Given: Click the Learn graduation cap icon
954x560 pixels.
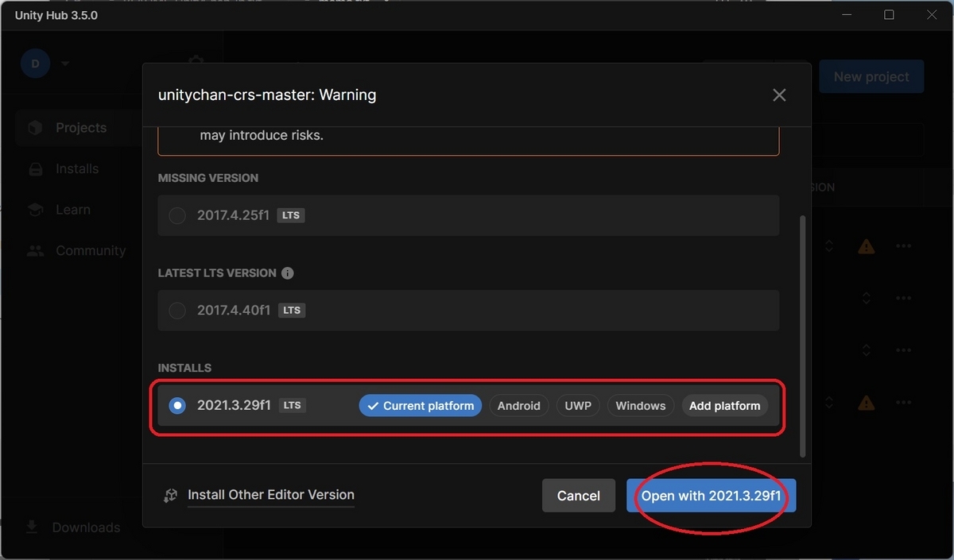Looking at the screenshot, I should [x=35, y=210].
